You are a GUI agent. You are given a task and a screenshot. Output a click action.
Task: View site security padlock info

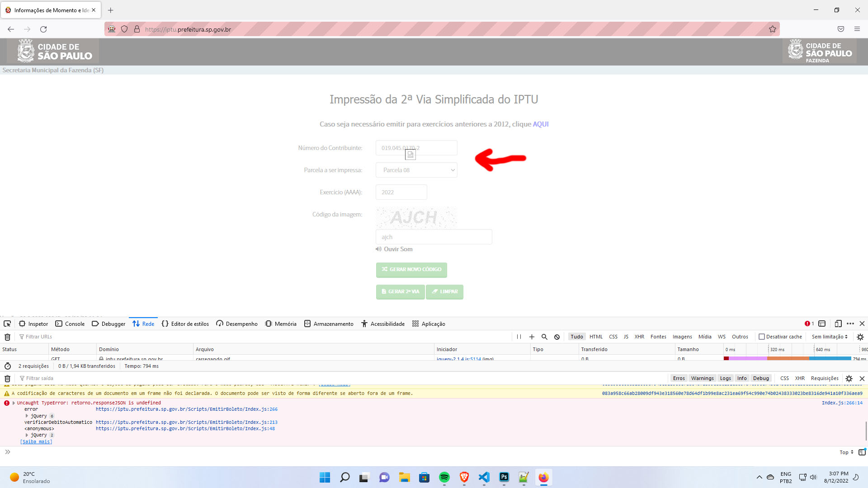[137, 29]
